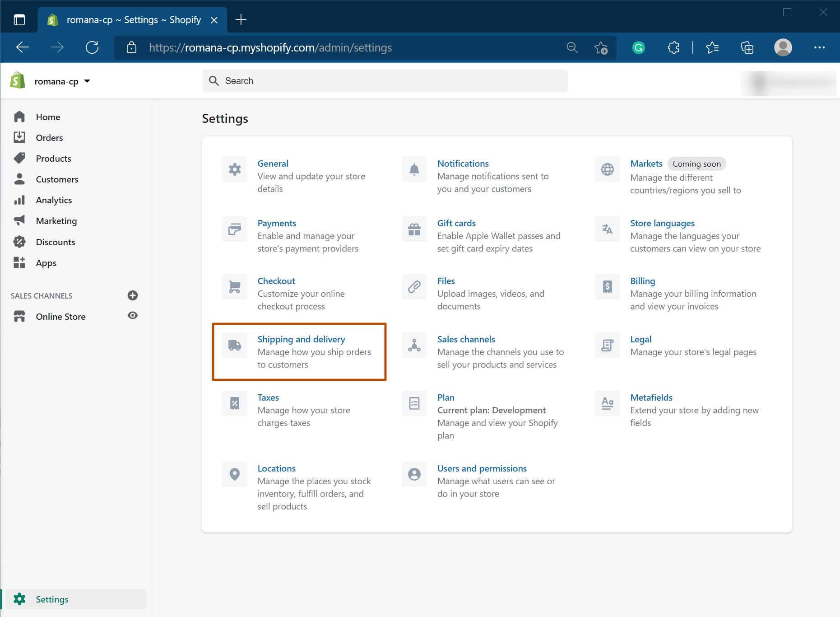
Task: Click the Metafields text icon
Action: pos(608,403)
